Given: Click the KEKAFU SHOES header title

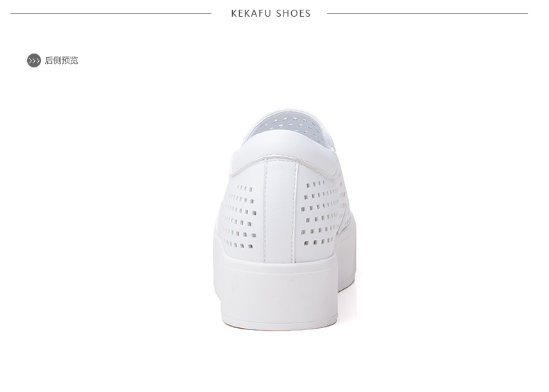Looking at the screenshot, I should point(270,14).
